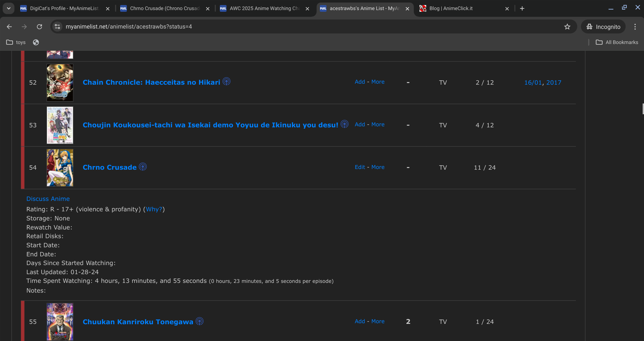The width and height of the screenshot is (644, 341).
Task: Go back to the previous page
Action: (9, 27)
